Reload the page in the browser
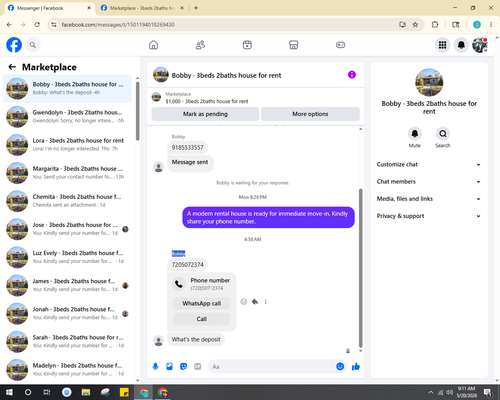This screenshot has width=500, height=400. [x=37, y=25]
